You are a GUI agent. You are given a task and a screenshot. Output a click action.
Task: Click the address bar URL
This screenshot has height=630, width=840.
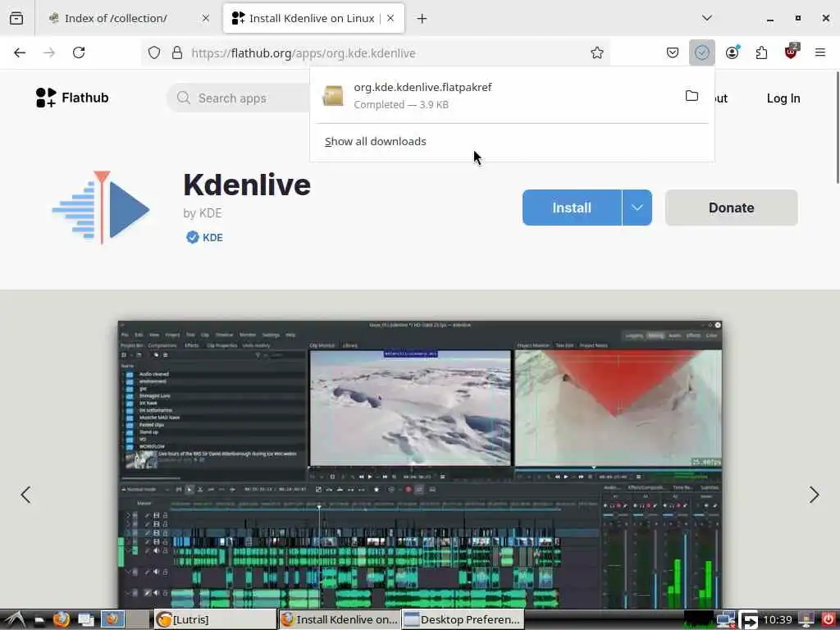click(x=304, y=53)
